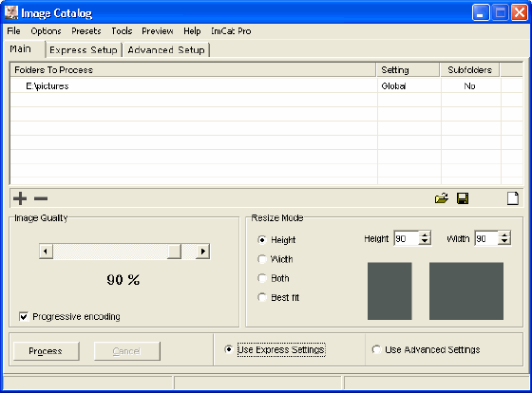The image size is (532, 393).
Task: Click the Global setting cell
Action: pos(408,85)
